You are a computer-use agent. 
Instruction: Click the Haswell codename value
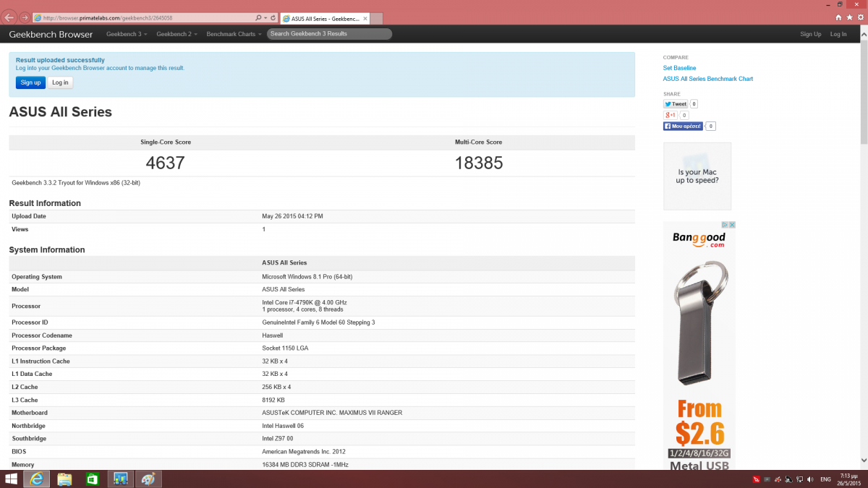point(273,335)
